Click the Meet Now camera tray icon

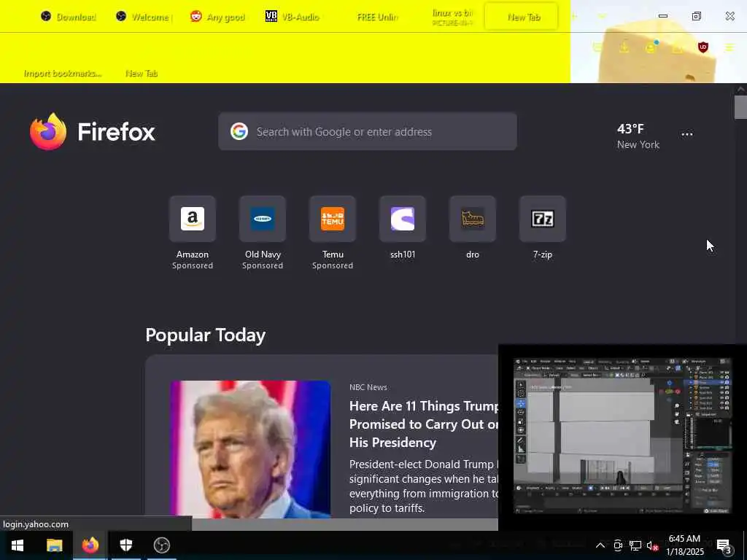[618, 545]
